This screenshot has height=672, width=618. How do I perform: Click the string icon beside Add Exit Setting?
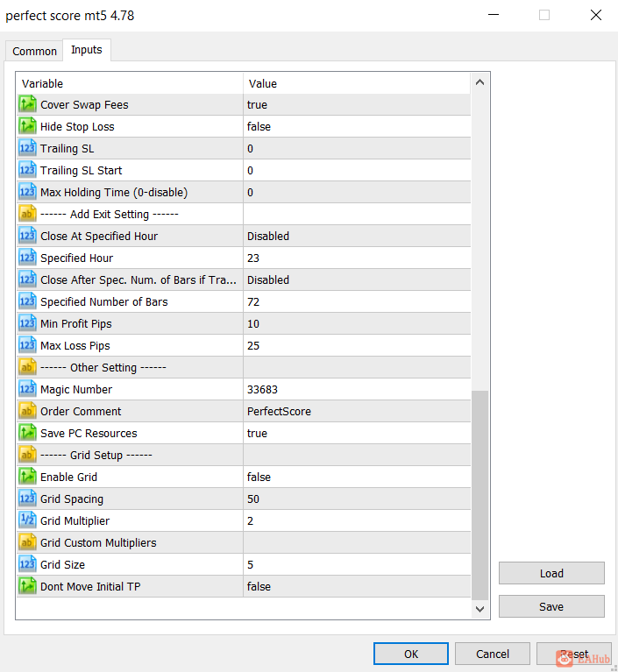[27, 214]
